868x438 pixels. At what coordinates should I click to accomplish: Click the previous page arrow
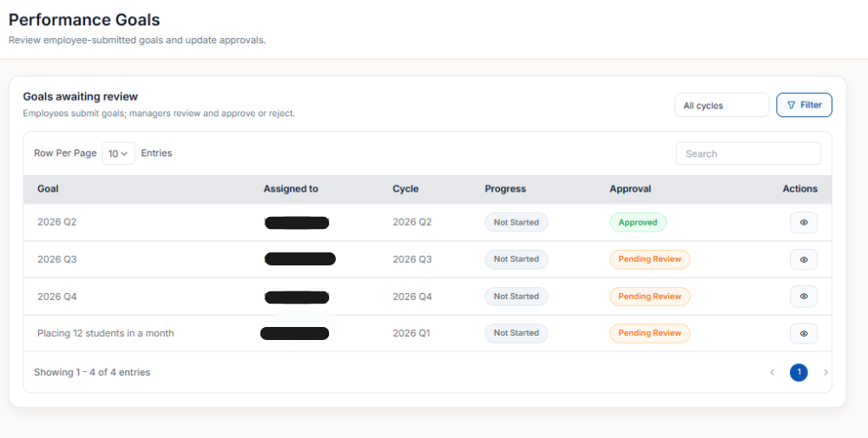coord(772,373)
